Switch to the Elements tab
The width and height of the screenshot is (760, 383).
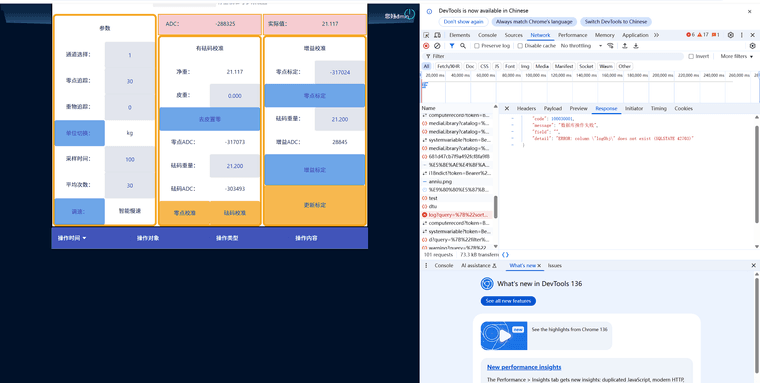459,35
